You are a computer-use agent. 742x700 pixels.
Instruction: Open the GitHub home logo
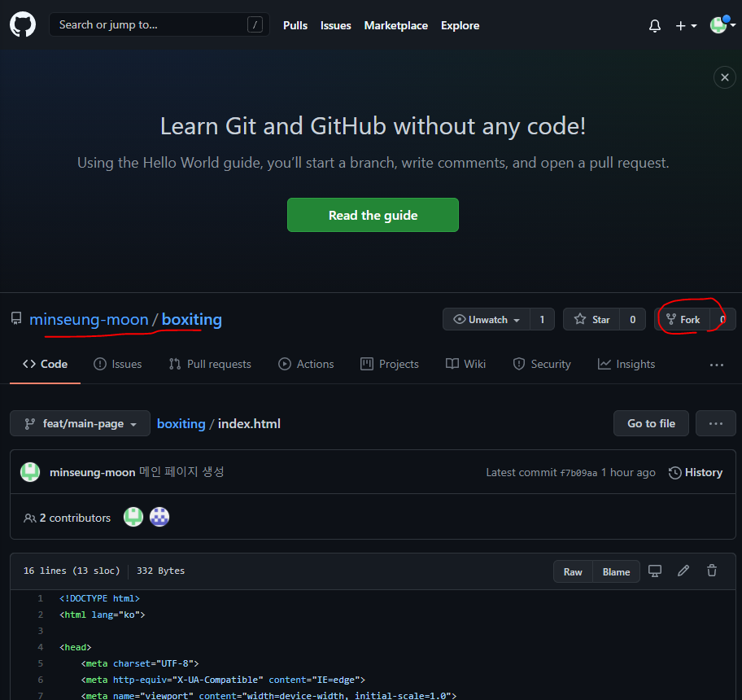pos(23,24)
